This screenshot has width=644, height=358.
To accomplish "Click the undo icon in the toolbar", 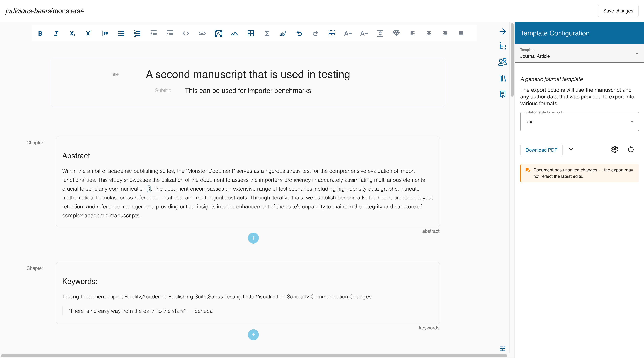I will tap(299, 34).
